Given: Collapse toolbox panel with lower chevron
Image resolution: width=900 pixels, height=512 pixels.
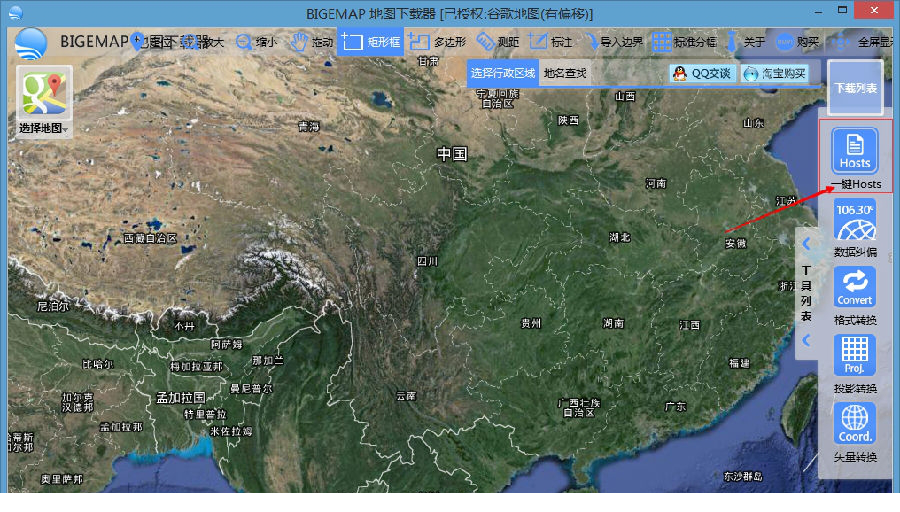Looking at the screenshot, I should pyautogui.click(x=806, y=340).
